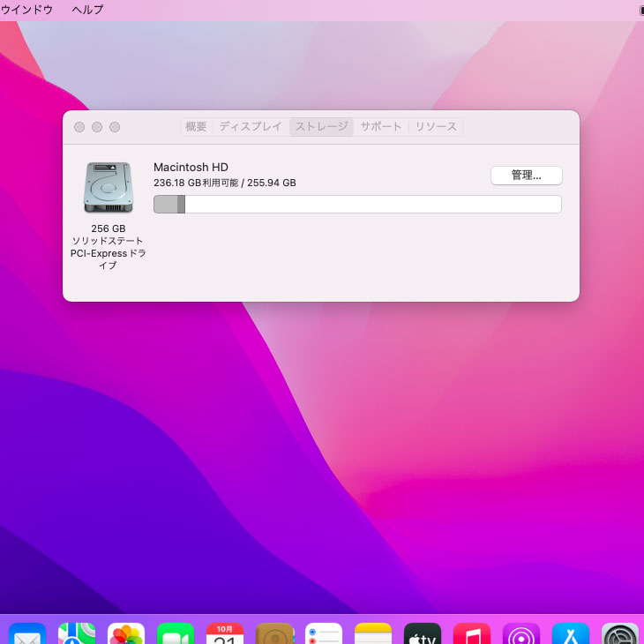The height and width of the screenshot is (644, 644).
Task: Switch to the 概要 tab
Action: [x=196, y=126]
